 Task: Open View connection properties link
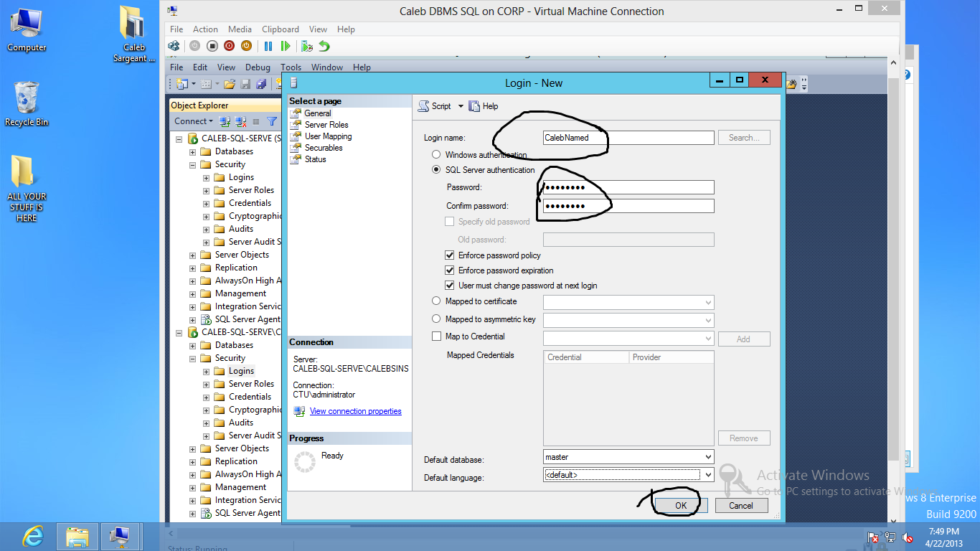point(356,411)
